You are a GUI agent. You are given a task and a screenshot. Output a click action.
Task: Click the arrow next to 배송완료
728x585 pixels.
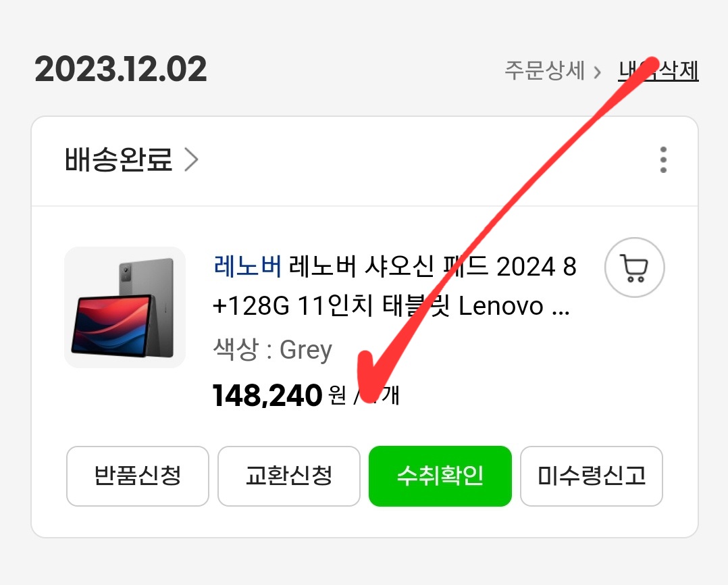click(191, 160)
